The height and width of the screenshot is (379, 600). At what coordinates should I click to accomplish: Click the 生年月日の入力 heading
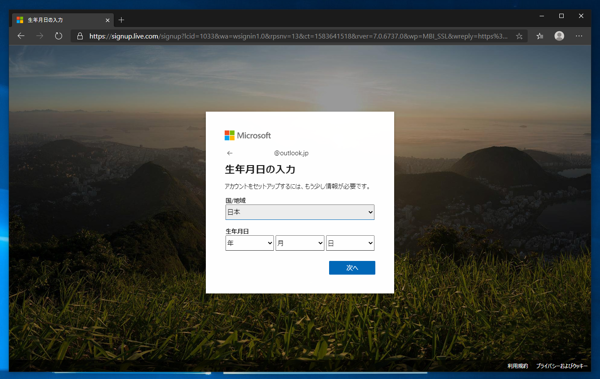coord(260,170)
